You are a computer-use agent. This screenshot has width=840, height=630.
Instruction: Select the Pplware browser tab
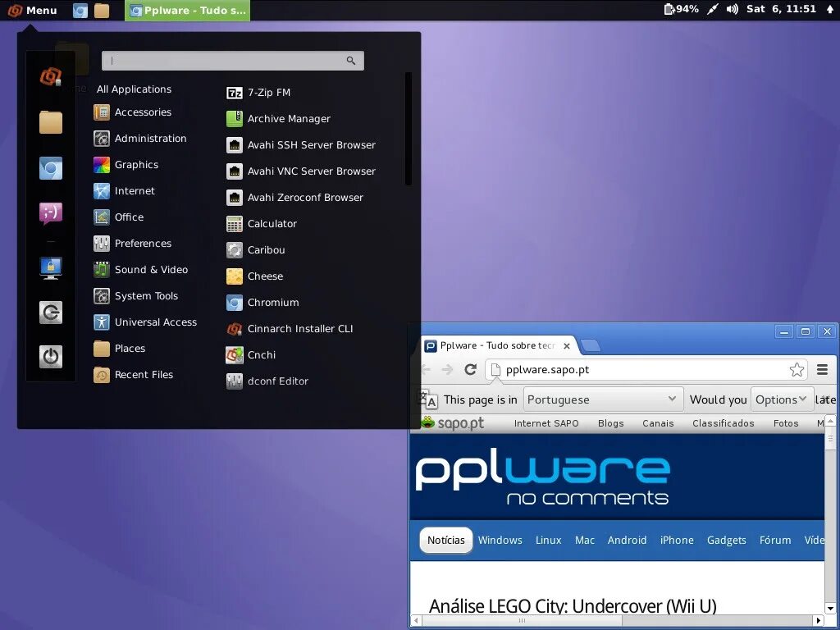tap(497, 345)
